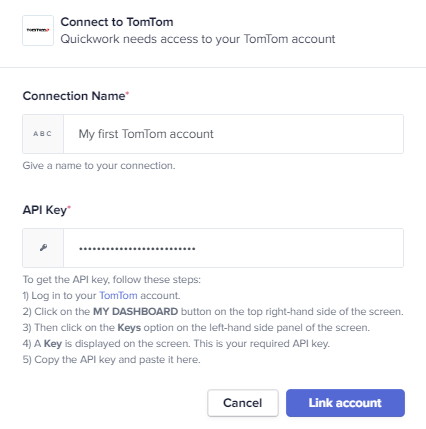This screenshot has height=429, width=426.
Task: Click the key icon beside API Key field
Action: click(43, 248)
